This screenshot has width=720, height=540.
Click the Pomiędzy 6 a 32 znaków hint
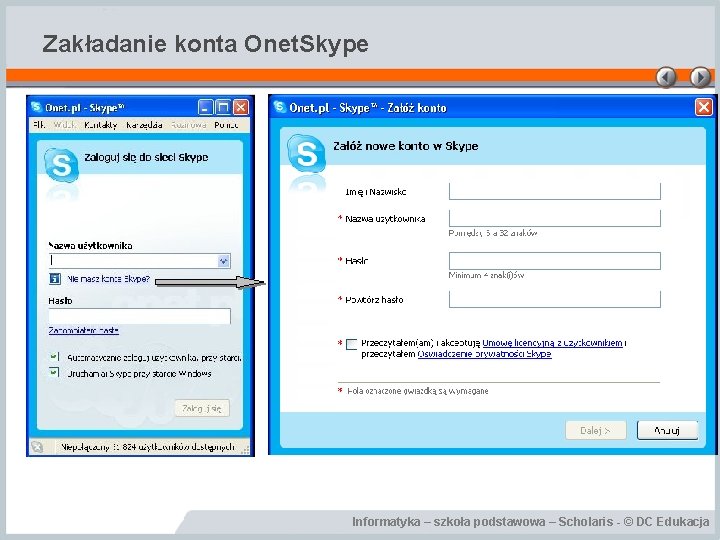(493, 233)
